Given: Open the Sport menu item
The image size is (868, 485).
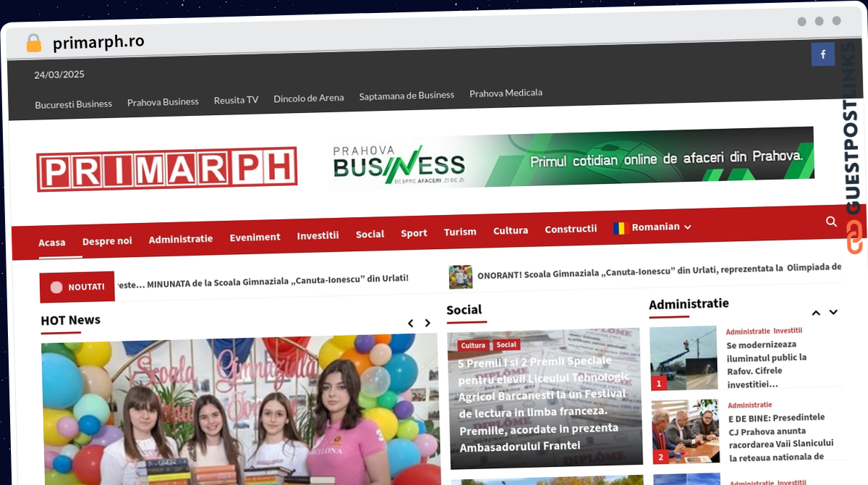Looking at the screenshot, I should [414, 233].
